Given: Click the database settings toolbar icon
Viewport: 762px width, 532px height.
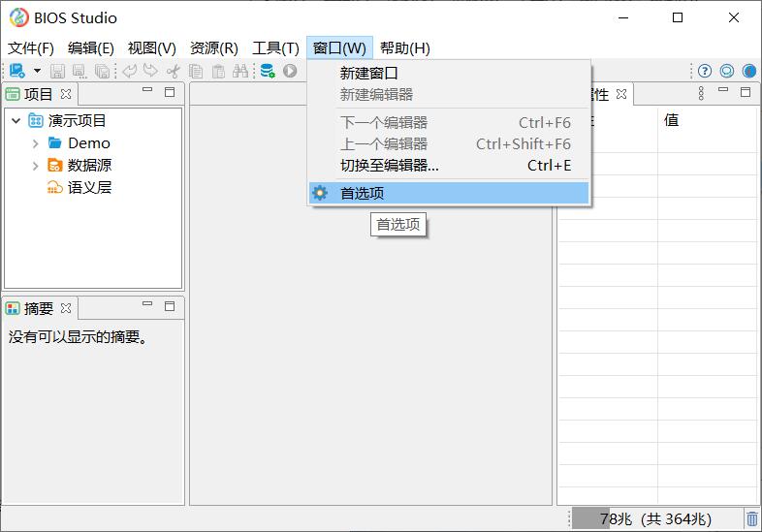Looking at the screenshot, I should click(268, 71).
